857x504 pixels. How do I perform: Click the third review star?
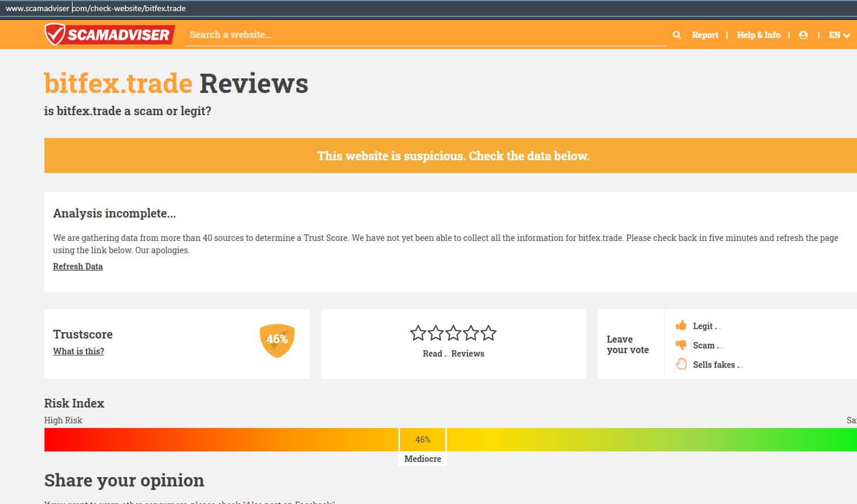coord(453,333)
